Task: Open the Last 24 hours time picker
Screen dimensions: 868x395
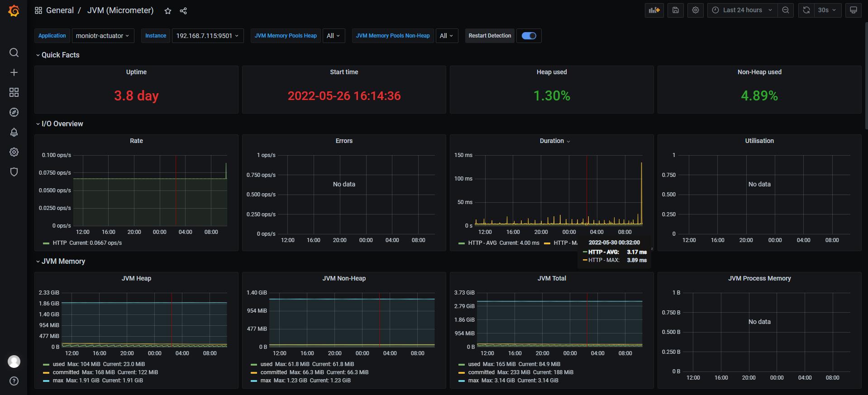Action: (743, 10)
